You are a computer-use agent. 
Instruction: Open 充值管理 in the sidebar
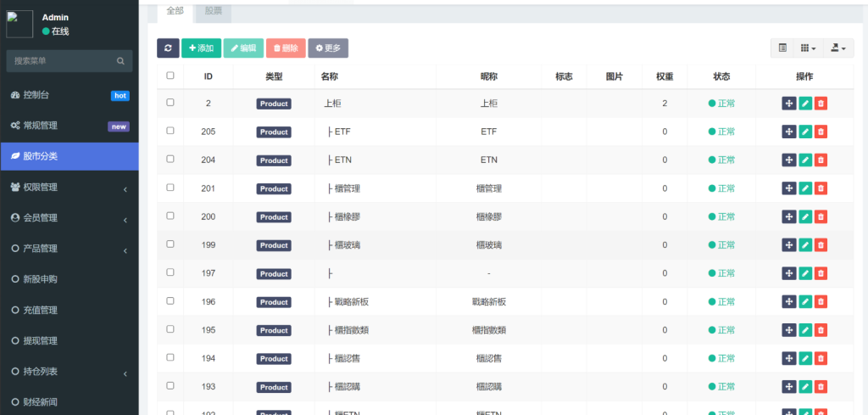(x=70, y=311)
